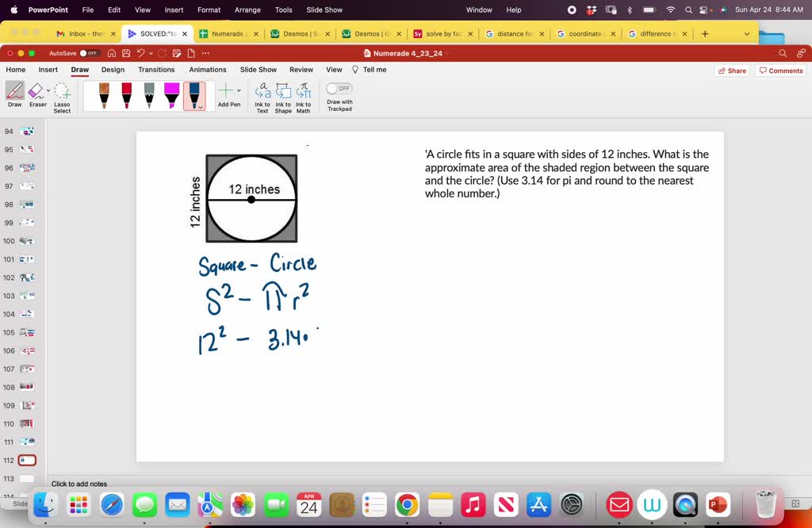The height and width of the screenshot is (528, 812).
Task: Switch to the Animations ribbon tab
Action: tap(207, 70)
